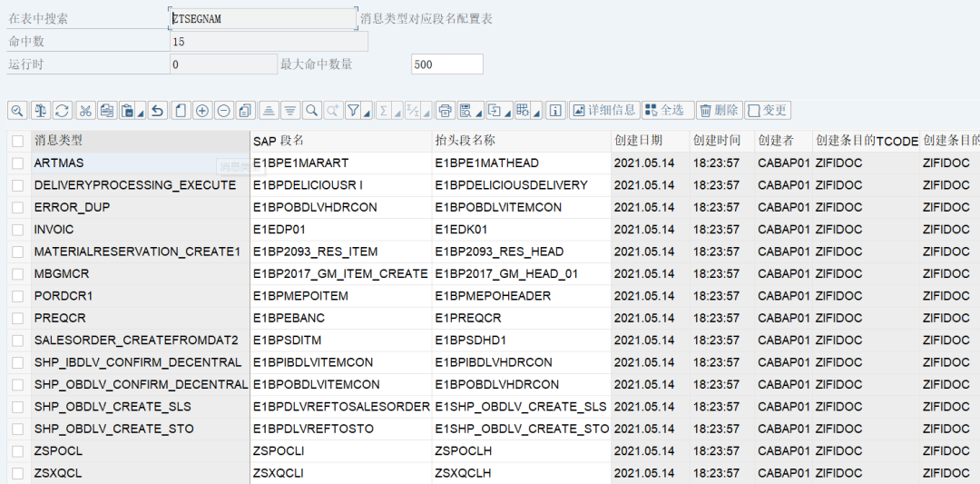Image resolution: width=980 pixels, height=484 pixels.
Task: Click the Find search icon
Action: pyautogui.click(x=311, y=111)
